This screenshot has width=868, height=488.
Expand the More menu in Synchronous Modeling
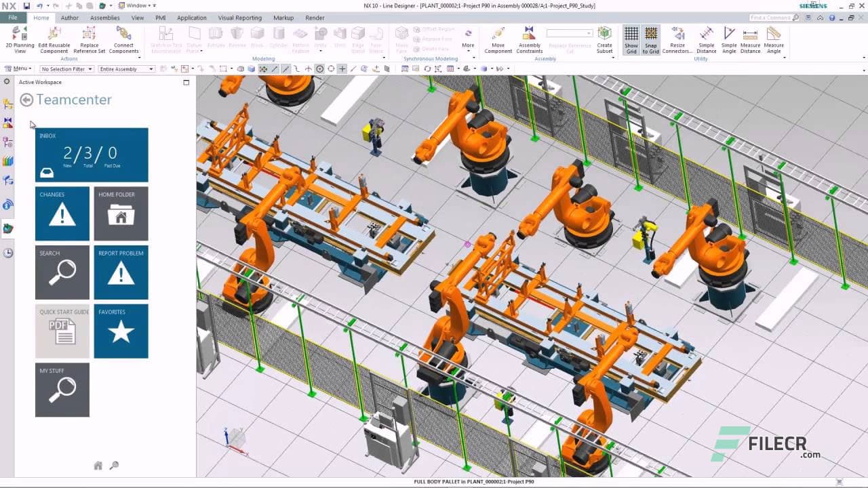(468, 42)
